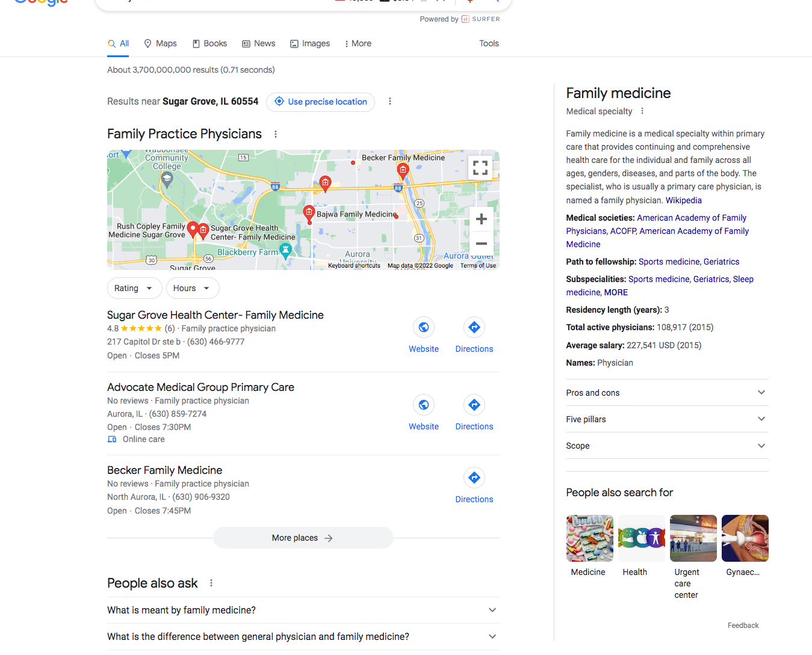Screen dimensions: 812x655
Task: Switch to Books tab
Action: point(209,43)
